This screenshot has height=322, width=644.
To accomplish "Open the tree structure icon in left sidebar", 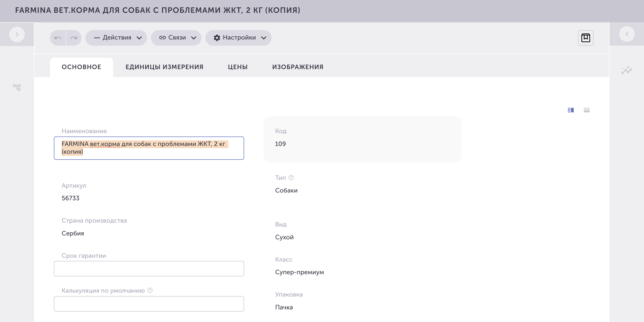I will tap(17, 87).
